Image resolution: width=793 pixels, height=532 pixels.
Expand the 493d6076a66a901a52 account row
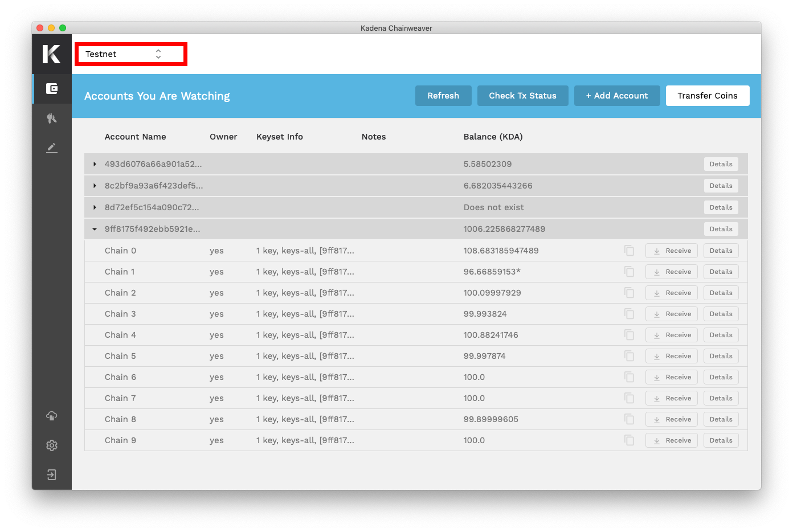click(95, 164)
